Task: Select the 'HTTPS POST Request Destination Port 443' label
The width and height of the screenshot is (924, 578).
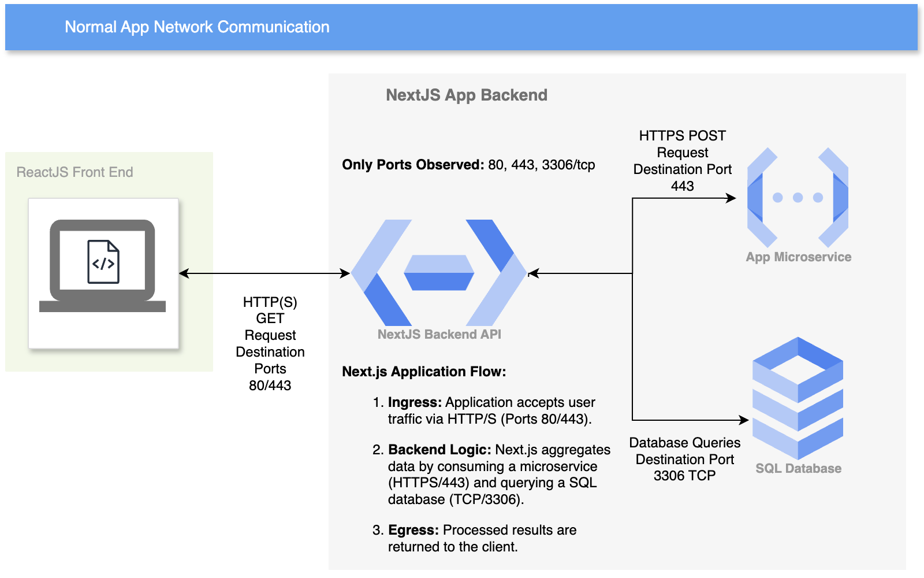Action: click(x=682, y=161)
